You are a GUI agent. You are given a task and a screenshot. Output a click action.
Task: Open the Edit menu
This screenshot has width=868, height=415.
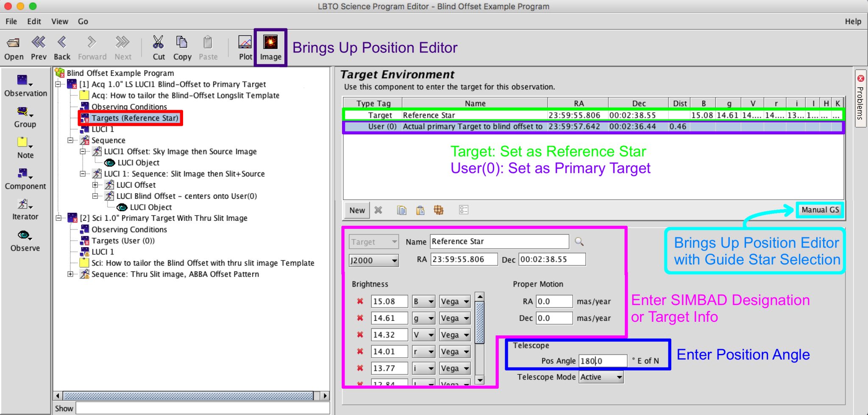click(x=34, y=21)
